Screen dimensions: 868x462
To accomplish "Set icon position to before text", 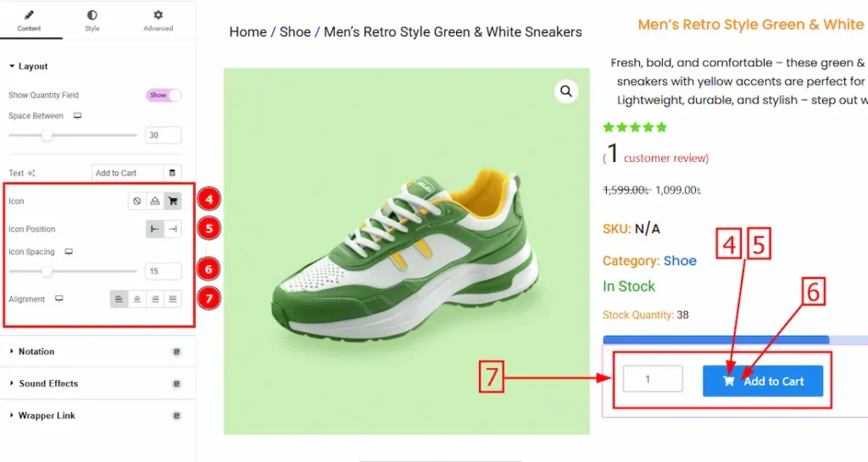I will (154, 229).
